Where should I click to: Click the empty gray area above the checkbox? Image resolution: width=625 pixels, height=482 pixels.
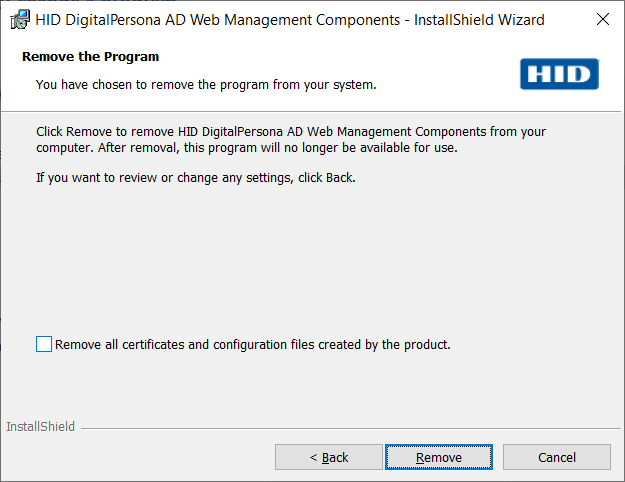(x=300, y=260)
